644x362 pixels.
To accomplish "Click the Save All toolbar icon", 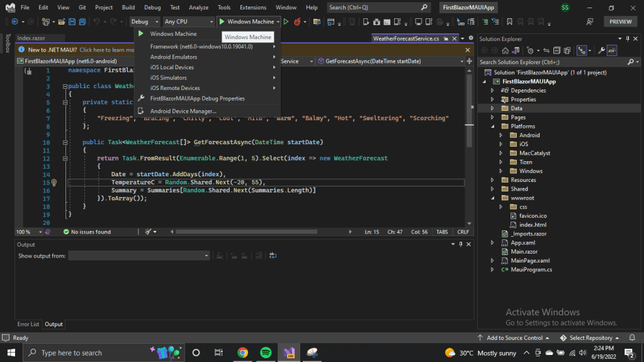I will tap(82, 21).
